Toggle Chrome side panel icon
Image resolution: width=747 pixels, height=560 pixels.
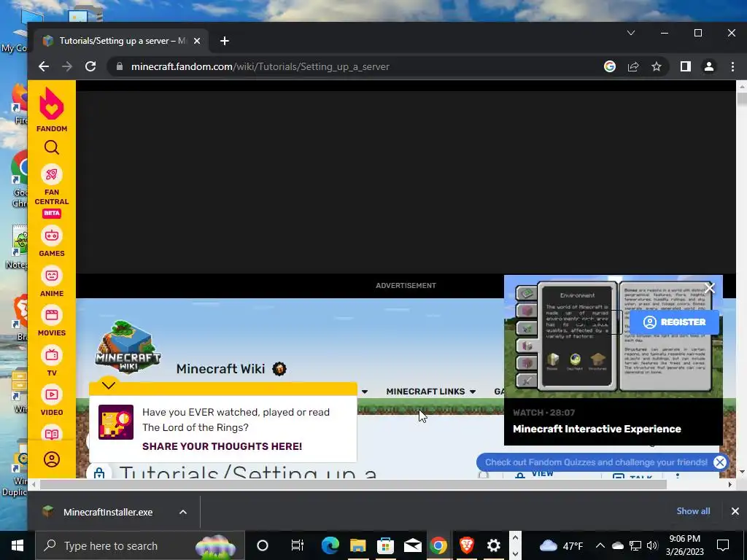(686, 66)
